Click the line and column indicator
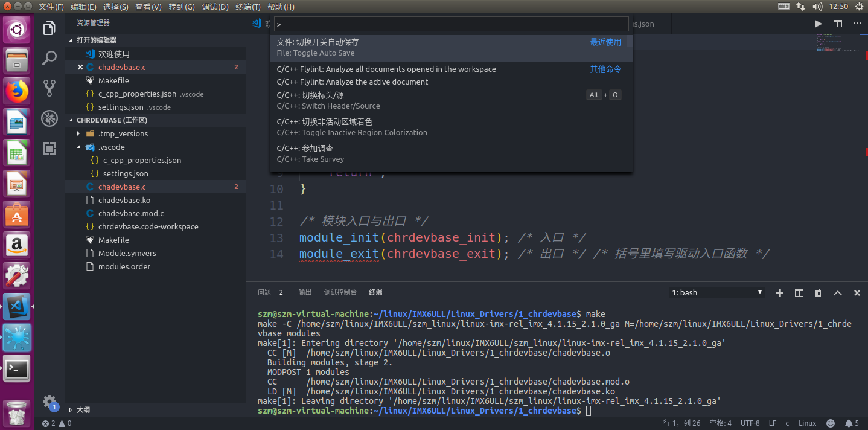 coord(682,423)
